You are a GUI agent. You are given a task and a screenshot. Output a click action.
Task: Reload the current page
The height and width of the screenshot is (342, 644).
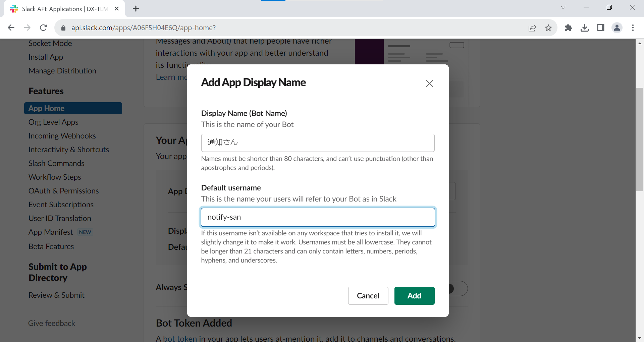click(43, 28)
